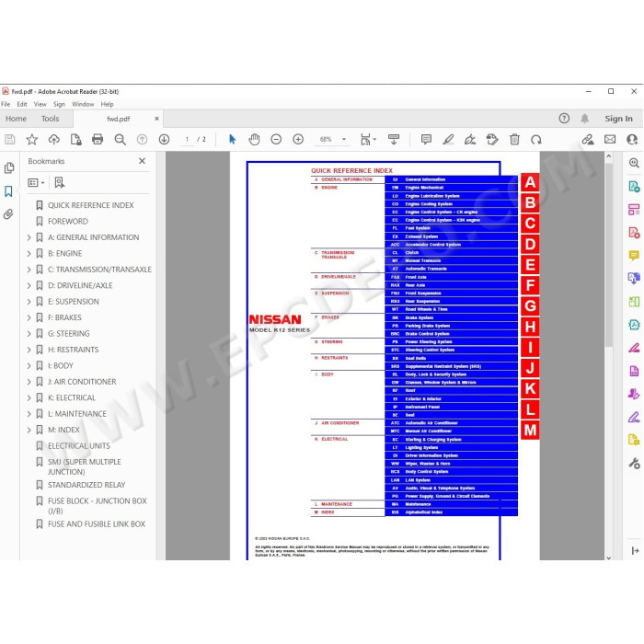Open the FOREWORD bookmark
The height and width of the screenshot is (644, 644).
[68, 222]
